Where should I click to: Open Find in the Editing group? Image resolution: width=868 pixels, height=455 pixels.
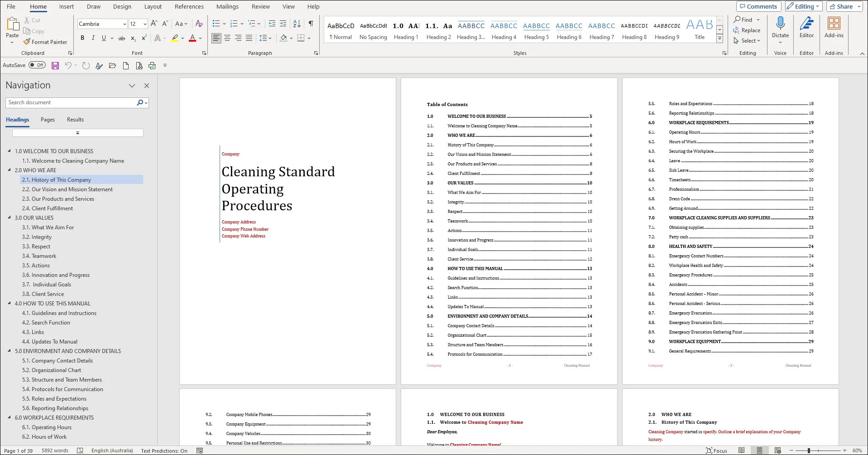[744, 19]
